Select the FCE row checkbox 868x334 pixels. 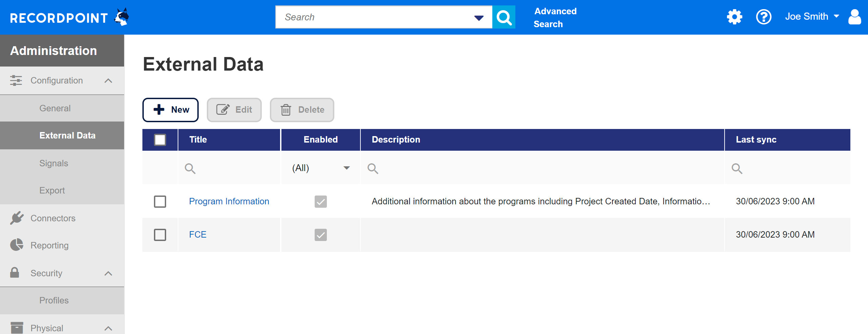160,235
